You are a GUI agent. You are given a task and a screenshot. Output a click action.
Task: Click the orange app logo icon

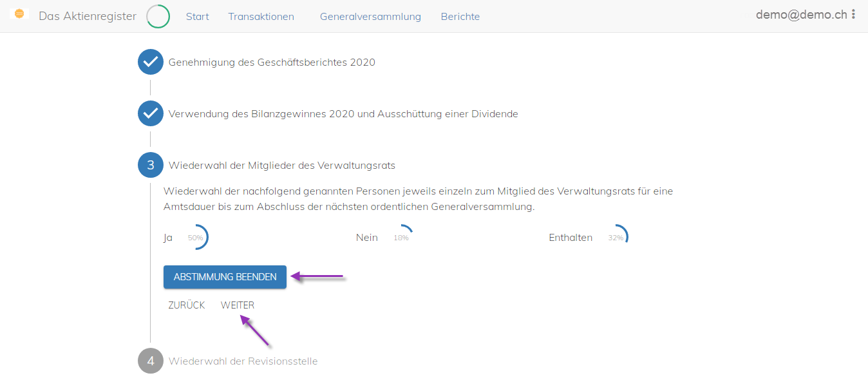point(19,14)
